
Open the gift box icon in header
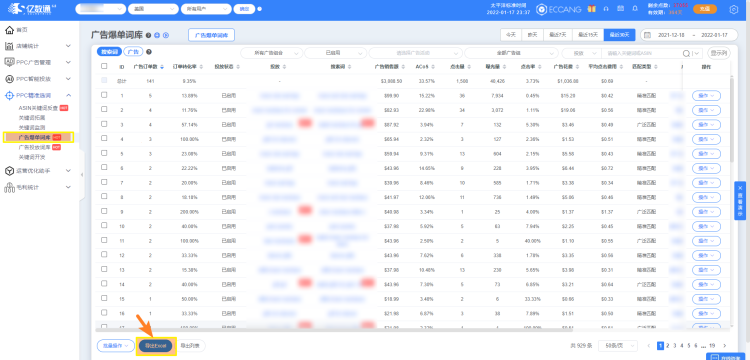pos(592,9)
